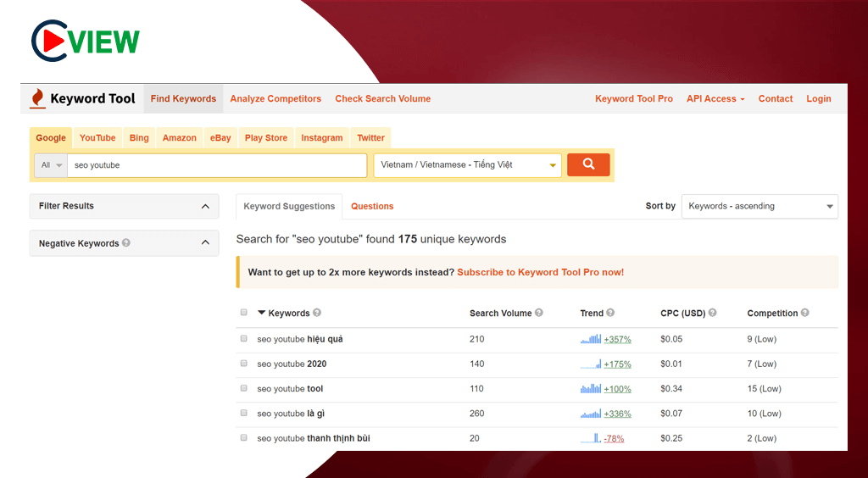The height and width of the screenshot is (478, 868).
Task: Open trend chart for seo youtube tool
Action: (591, 389)
